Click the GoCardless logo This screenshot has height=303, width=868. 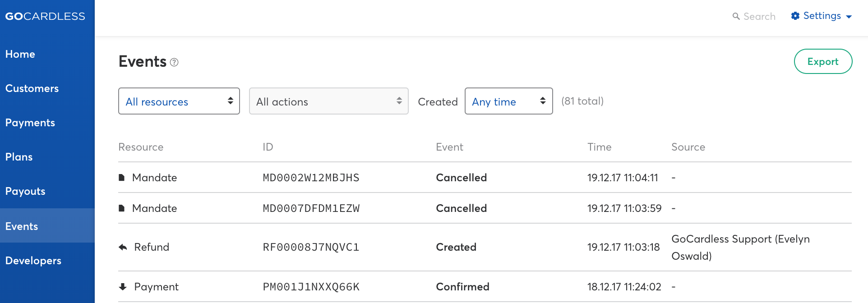coord(45,16)
